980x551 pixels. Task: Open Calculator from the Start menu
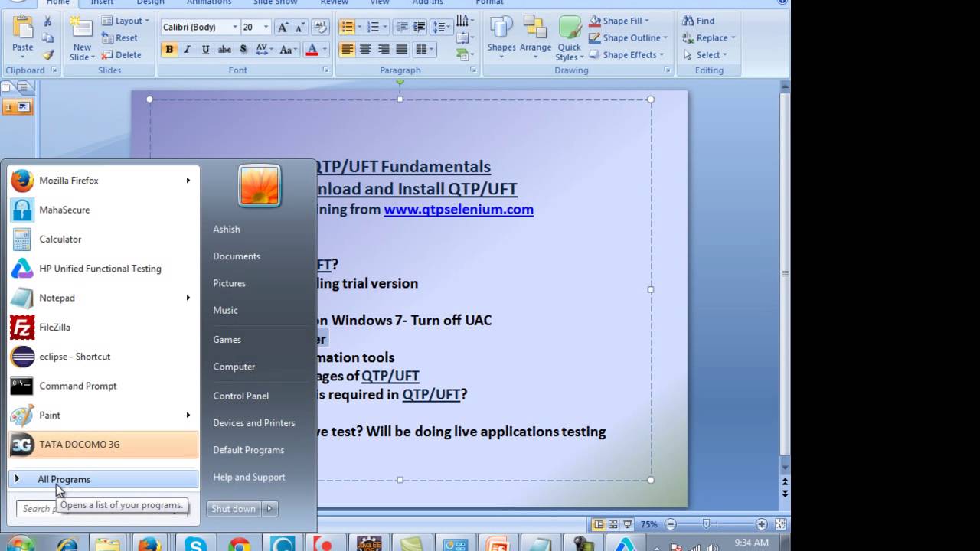coord(103,239)
